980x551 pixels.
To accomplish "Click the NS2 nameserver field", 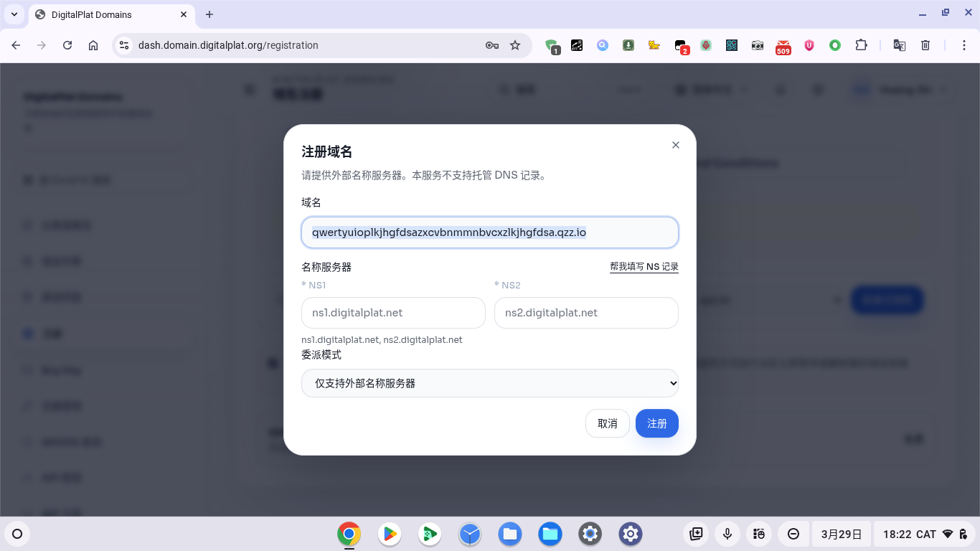I will (586, 313).
